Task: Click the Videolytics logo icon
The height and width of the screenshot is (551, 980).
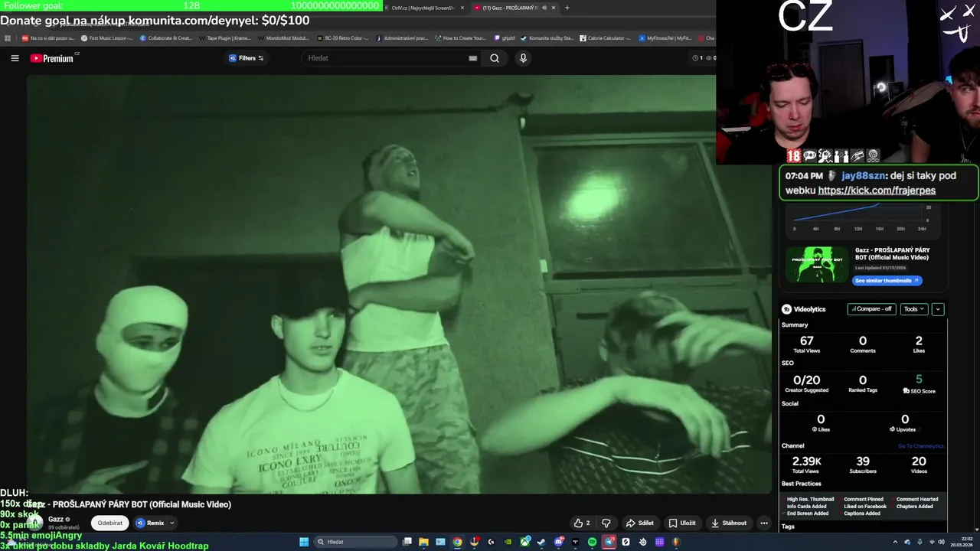Action: coord(786,309)
